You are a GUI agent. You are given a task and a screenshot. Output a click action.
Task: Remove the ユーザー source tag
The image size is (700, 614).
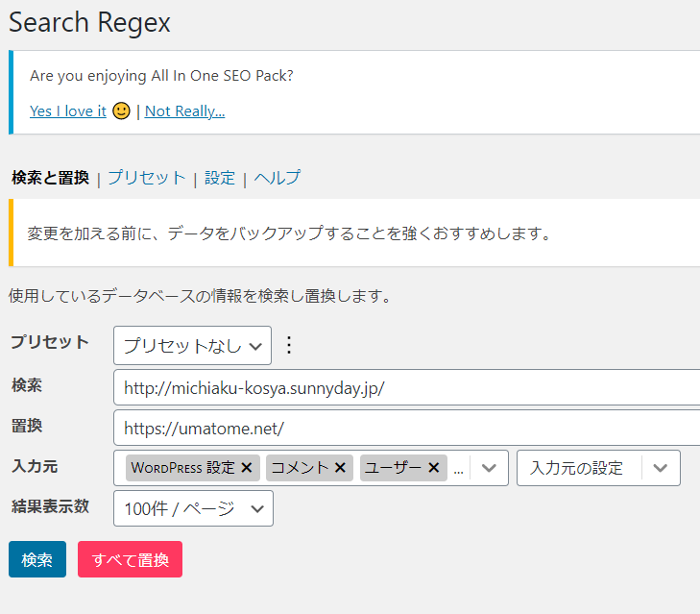click(434, 468)
